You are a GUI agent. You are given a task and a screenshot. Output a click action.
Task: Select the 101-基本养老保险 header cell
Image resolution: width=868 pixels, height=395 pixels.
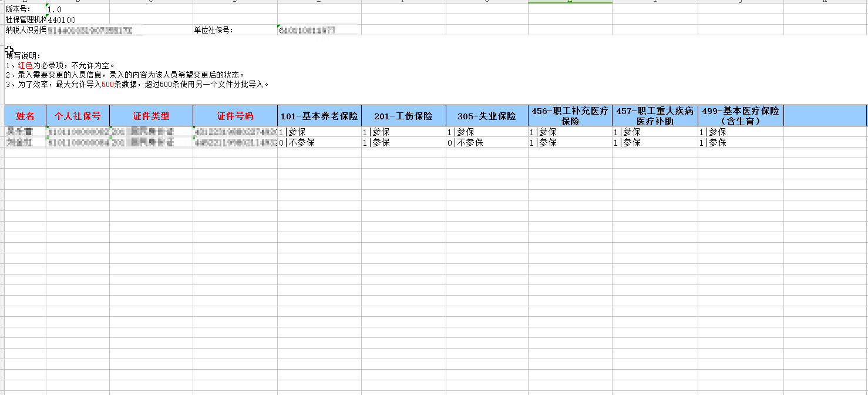(x=319, y=116)
